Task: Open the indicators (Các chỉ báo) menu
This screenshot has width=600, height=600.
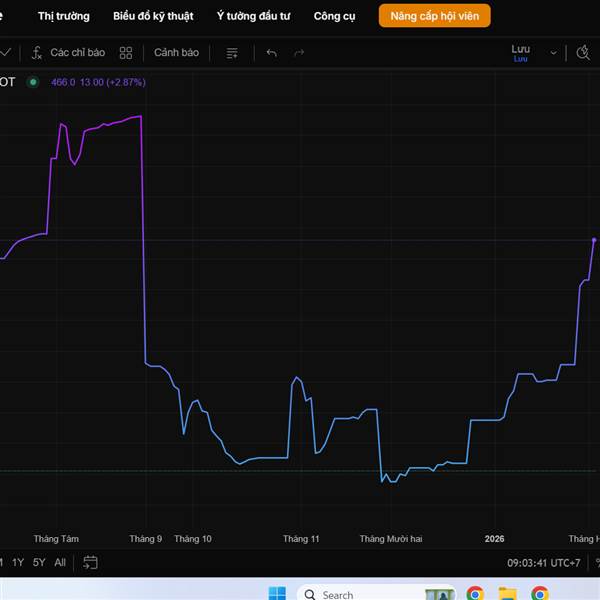Action: [68, 52]
